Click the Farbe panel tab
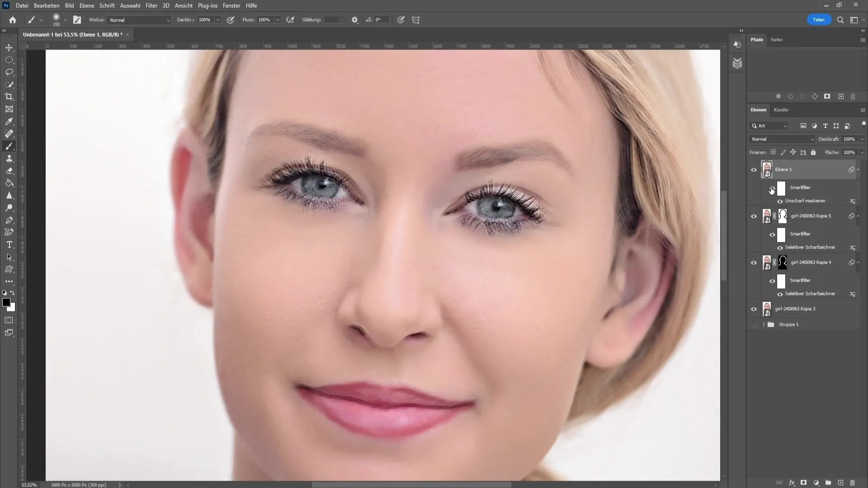This screenshot has width=868, height=488. 777,39
